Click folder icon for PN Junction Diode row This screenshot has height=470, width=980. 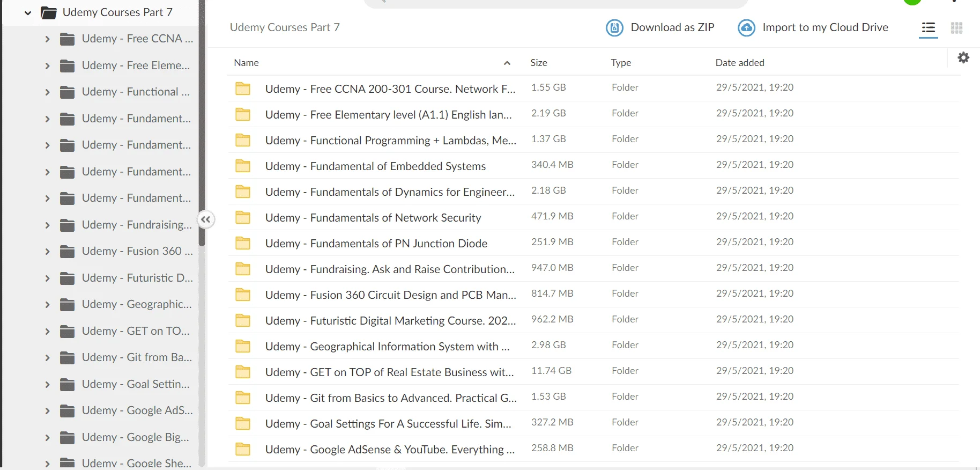click(x=243, y=243)
